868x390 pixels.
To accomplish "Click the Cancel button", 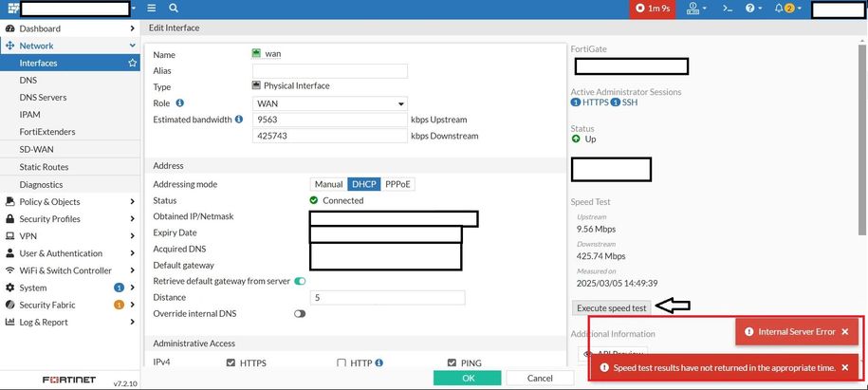I will 540,378.
